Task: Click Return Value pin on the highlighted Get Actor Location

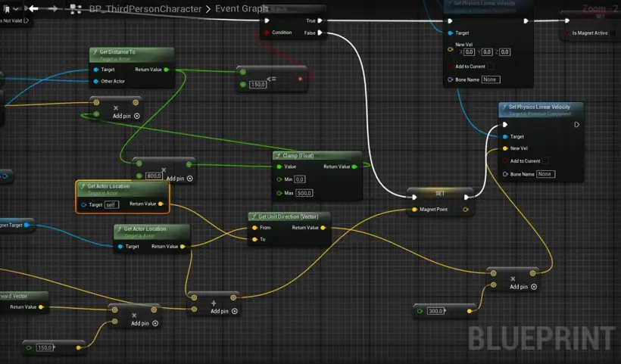Action: pos(161,204)
